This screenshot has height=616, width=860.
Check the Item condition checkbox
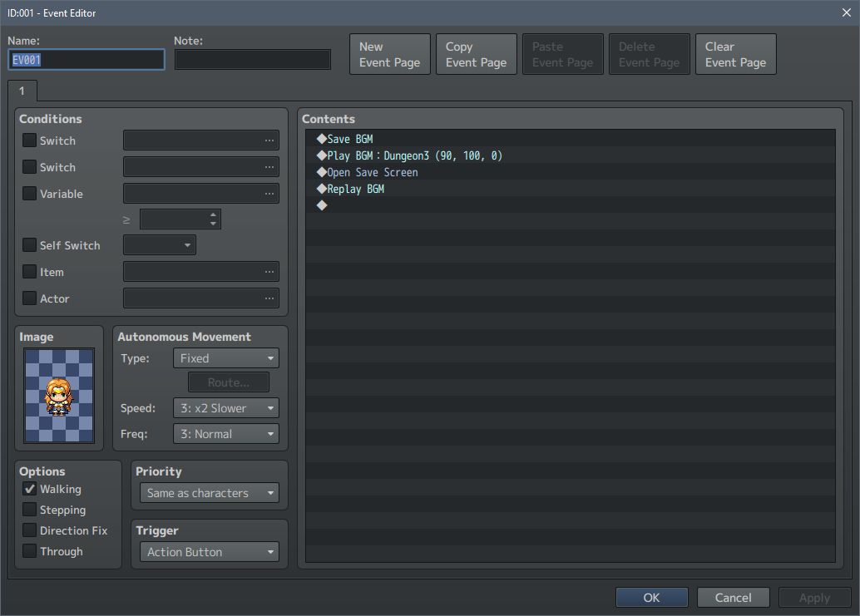point(30,272)
